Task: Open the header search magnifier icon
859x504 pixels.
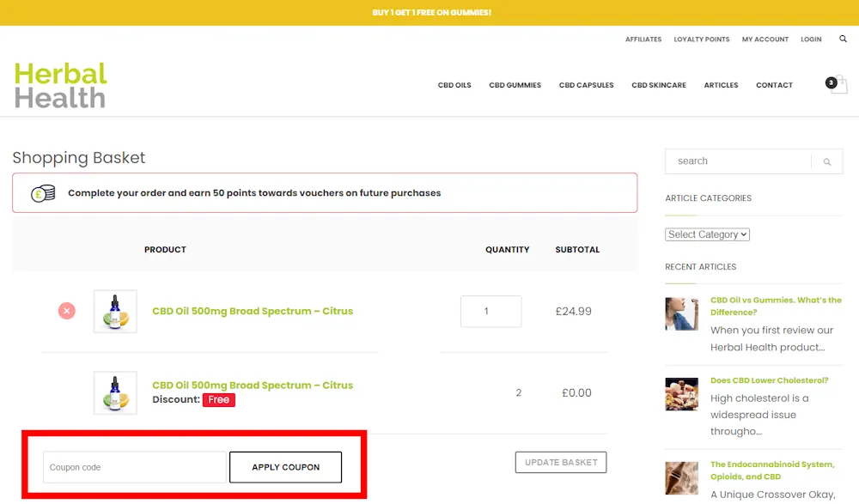Action: [843, 39]
